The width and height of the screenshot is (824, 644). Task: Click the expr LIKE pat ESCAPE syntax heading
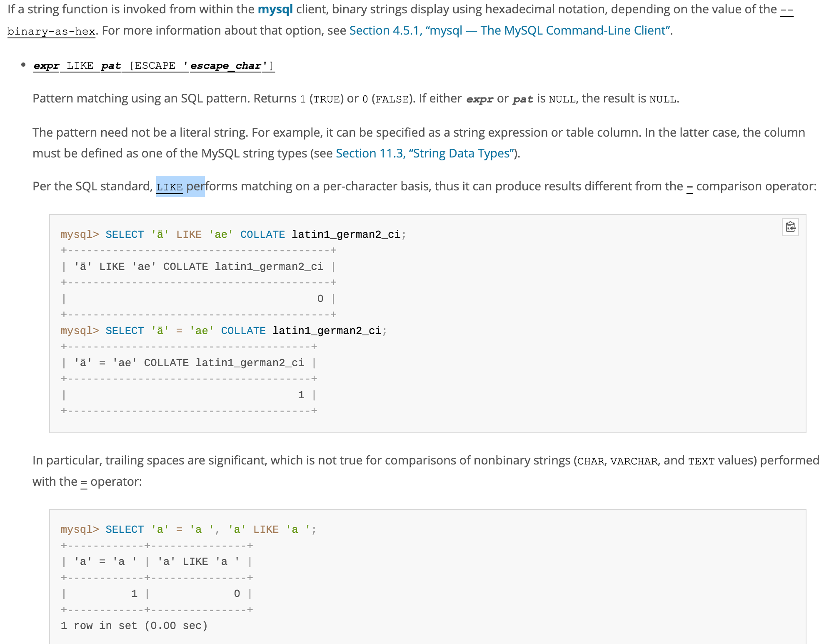tap(154, 66)
